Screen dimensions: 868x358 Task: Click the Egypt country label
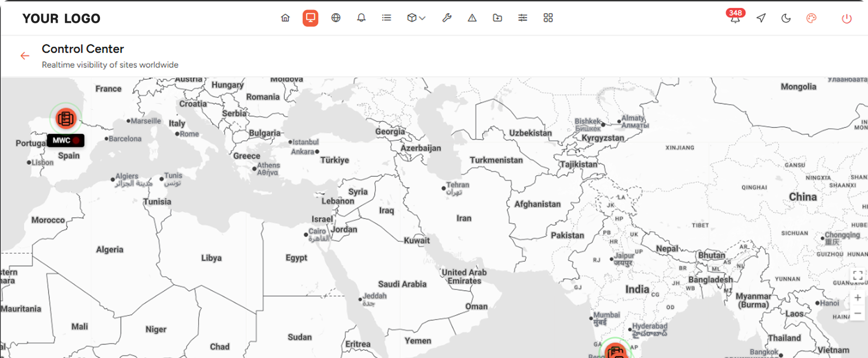(297, 257)
